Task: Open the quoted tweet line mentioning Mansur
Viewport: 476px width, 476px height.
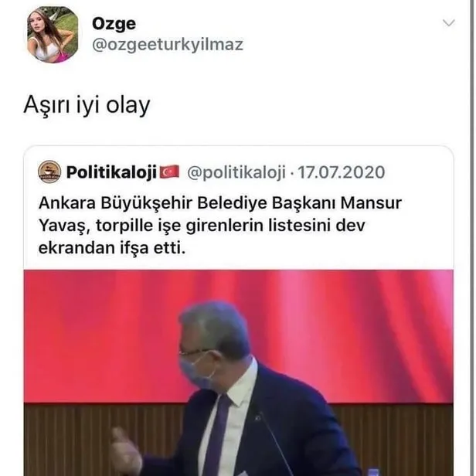Action: coord(220,203)
